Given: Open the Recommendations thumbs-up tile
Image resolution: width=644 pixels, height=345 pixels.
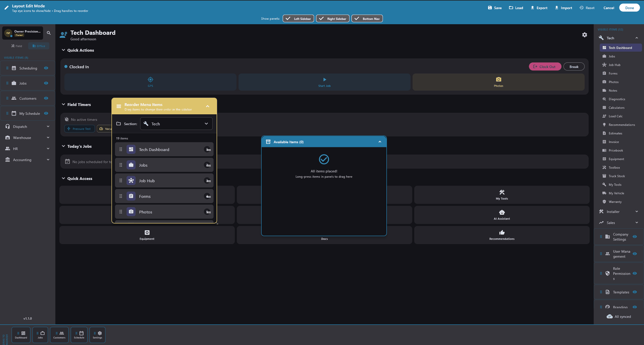Looking at the screenshot, I should coord(502,235).
